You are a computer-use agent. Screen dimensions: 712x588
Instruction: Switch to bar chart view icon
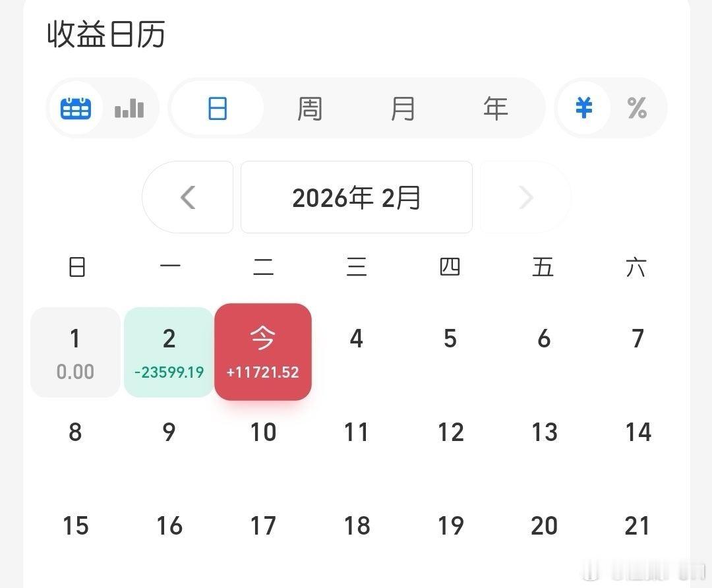click(x=129, y=109)
